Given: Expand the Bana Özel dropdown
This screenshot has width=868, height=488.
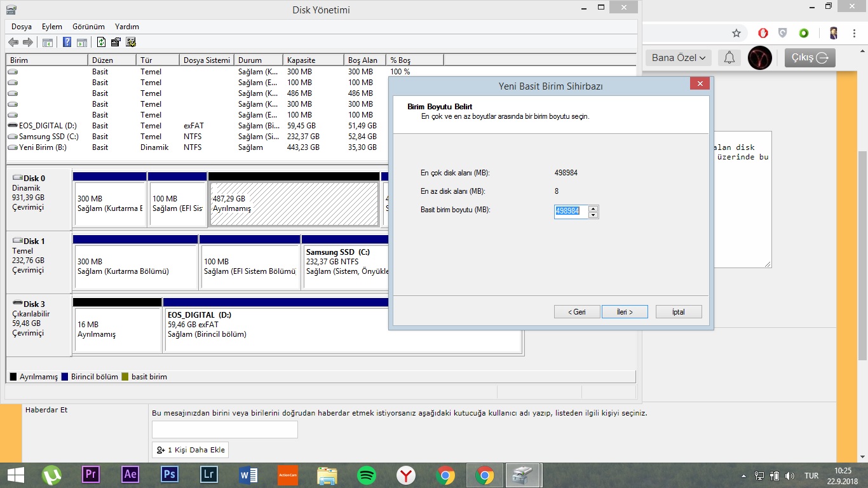Looking at the screenshot, I should click(x=679, y=58).
